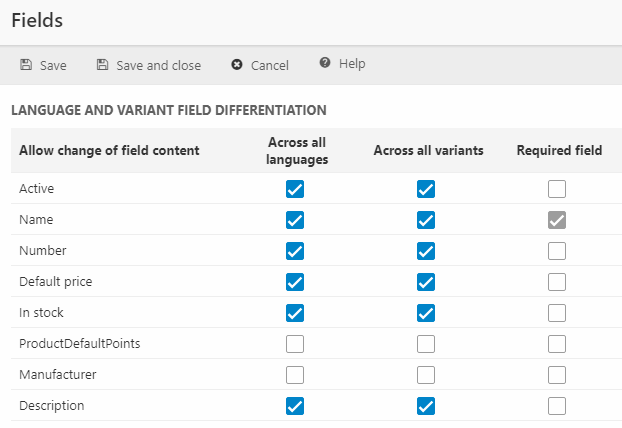Disable In stock across all variants
622x428 pixels.
[x=426, y=313]
